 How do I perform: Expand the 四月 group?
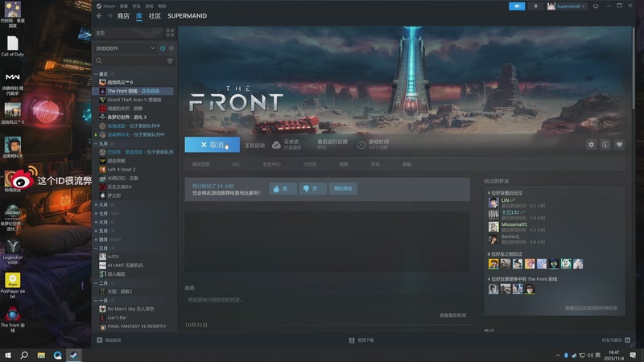96,239
